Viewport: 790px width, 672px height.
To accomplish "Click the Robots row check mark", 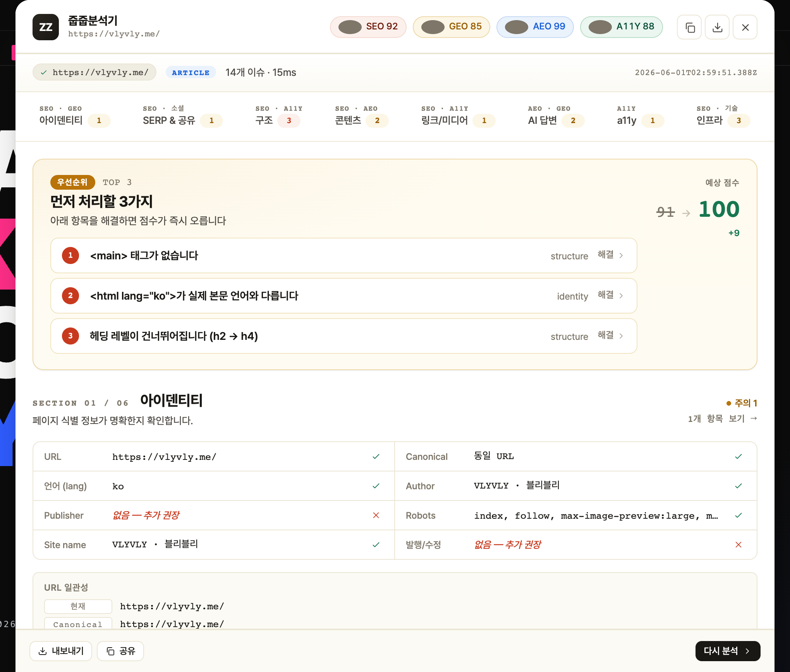I will [x=738, y=515].
